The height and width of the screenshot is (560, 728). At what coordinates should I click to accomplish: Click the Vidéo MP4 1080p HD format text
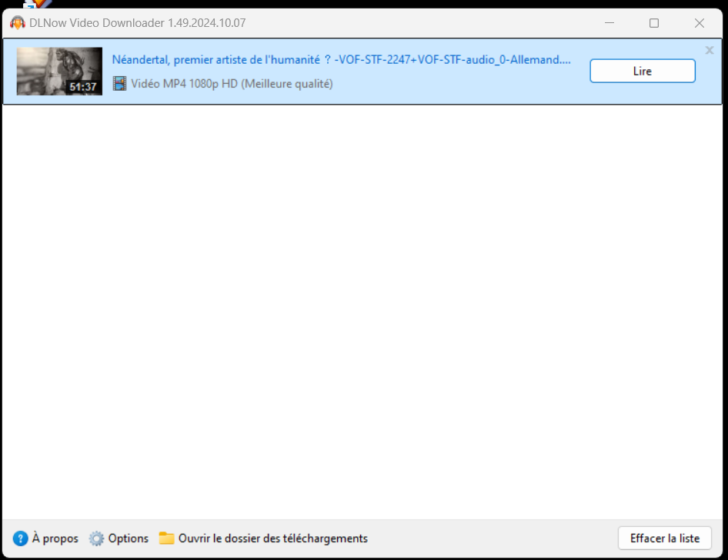click(x=232, y=84)
